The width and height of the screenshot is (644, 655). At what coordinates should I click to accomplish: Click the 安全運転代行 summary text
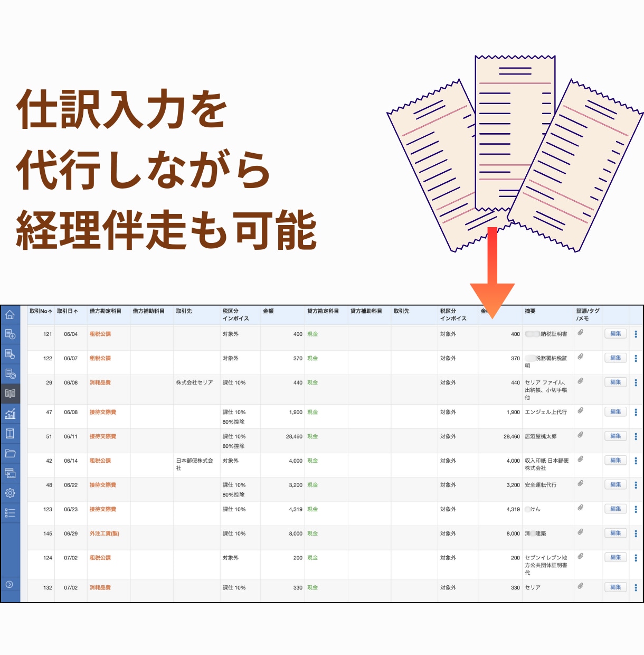coord(541,485)
